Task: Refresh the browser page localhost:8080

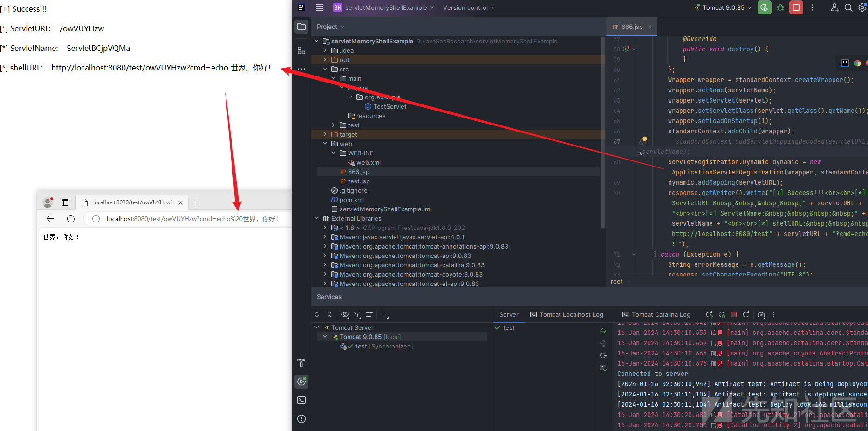Action: click(x=71, y=219)
